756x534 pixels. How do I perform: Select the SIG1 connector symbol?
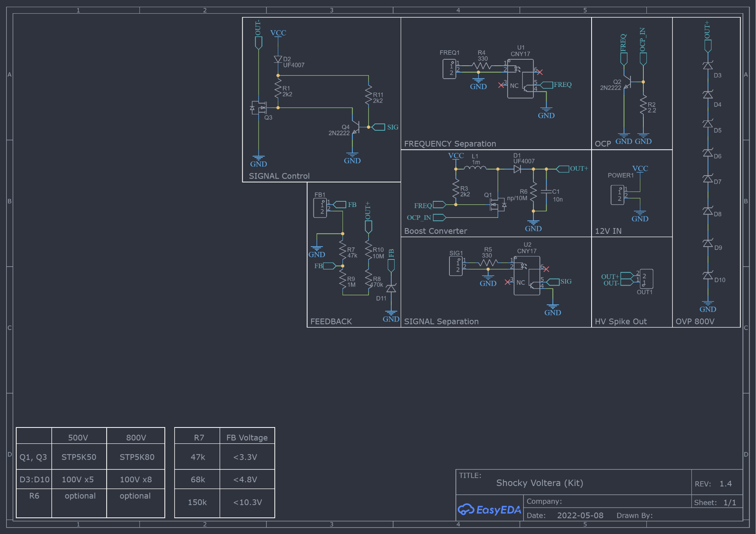[456, 266]
